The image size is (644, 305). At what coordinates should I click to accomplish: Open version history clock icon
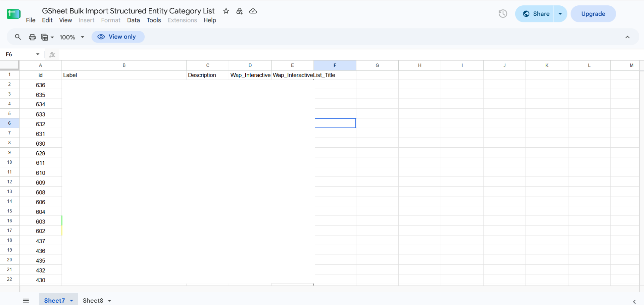503,14
